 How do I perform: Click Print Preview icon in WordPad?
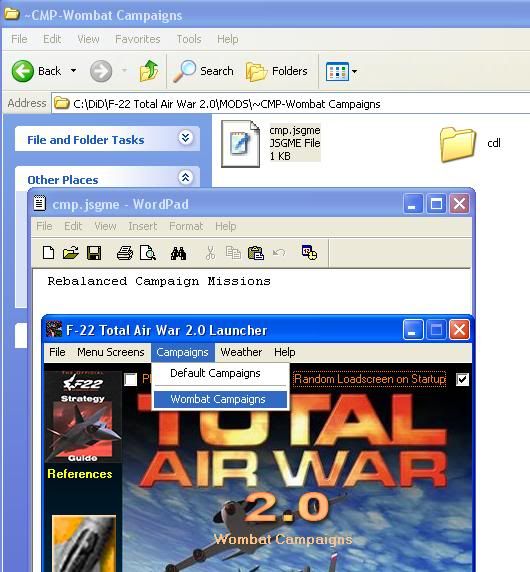tap(148, 253)
